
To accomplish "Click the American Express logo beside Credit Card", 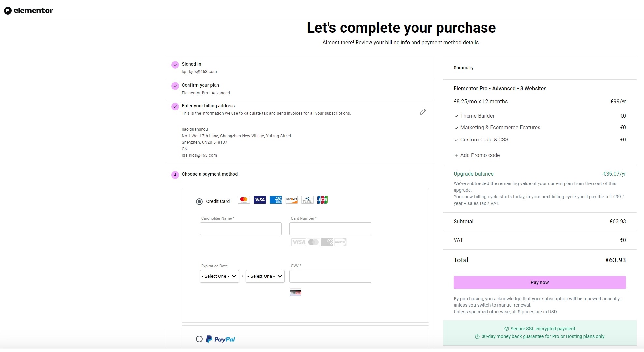I will pyautogui.click(x=276, y=200).
